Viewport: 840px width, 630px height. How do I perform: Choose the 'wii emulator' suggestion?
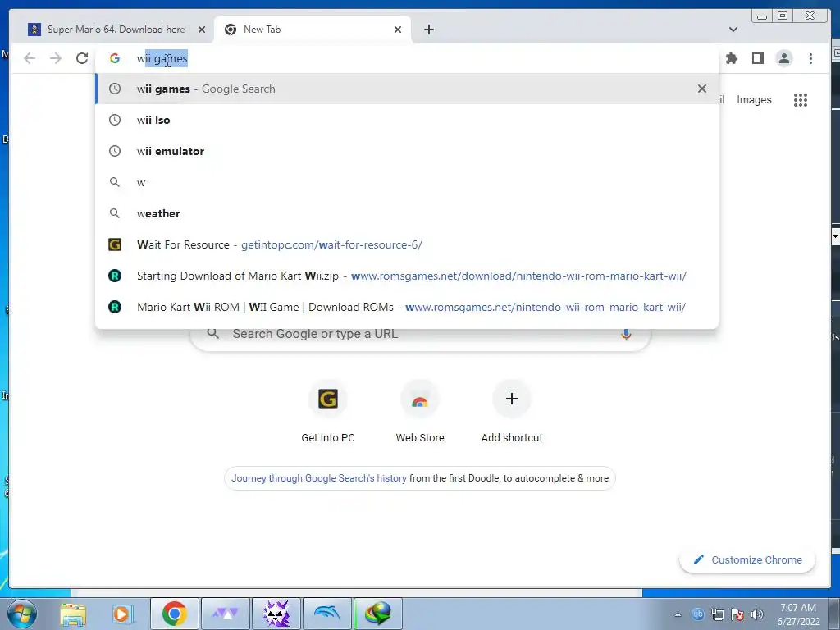pyautogui.click(x=407, y=151)
